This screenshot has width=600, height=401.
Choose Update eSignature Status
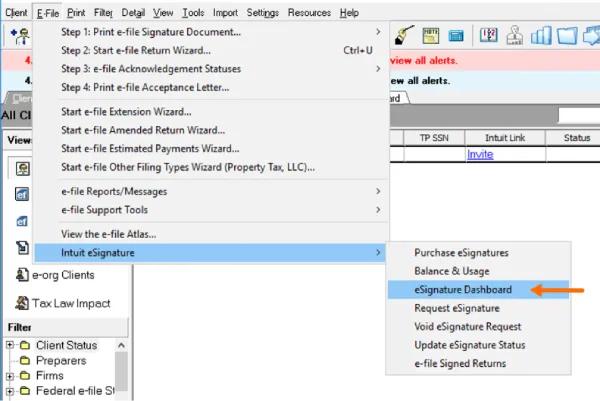coord(478,345)
